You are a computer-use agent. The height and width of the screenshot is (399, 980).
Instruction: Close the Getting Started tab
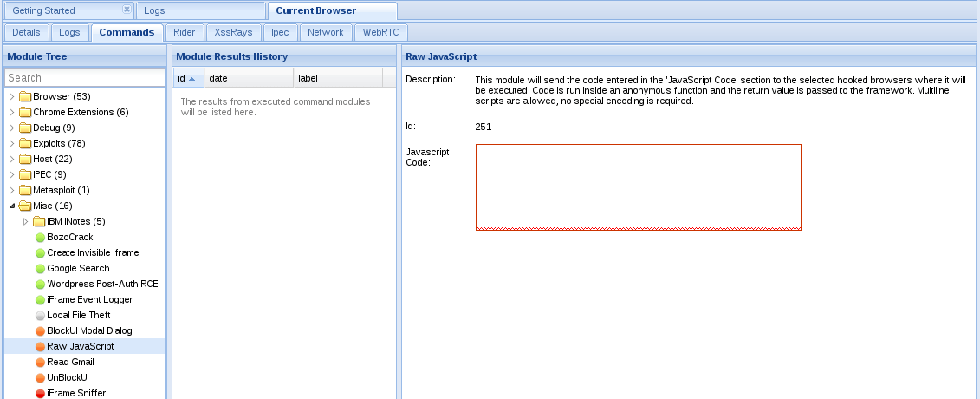coord(127,10)
